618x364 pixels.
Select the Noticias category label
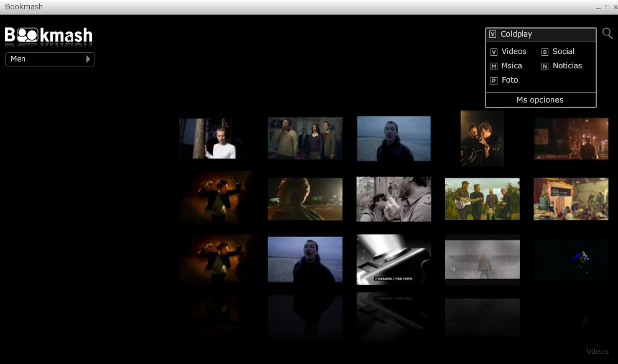[567, 66]
